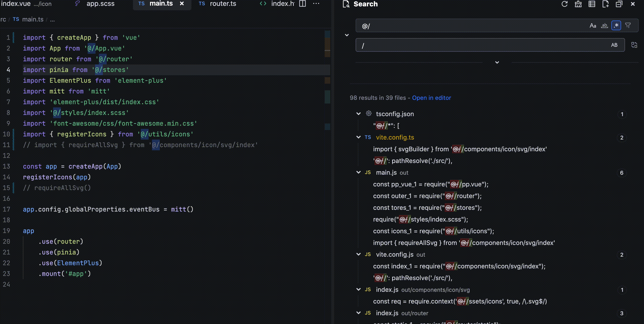This screenshot has height=324, width=644.
Task: Disable the Use Regular Expression toggle
Action: (616, 26)
